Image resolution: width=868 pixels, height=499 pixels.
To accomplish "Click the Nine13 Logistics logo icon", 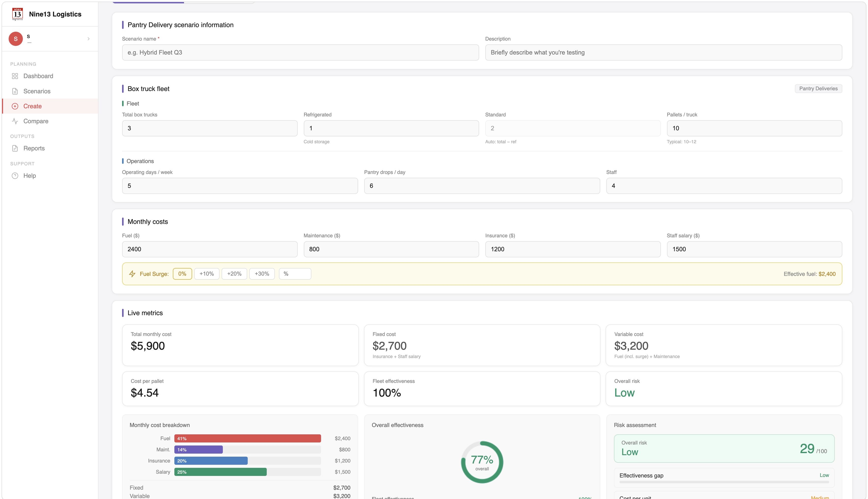I will (18, 14).
